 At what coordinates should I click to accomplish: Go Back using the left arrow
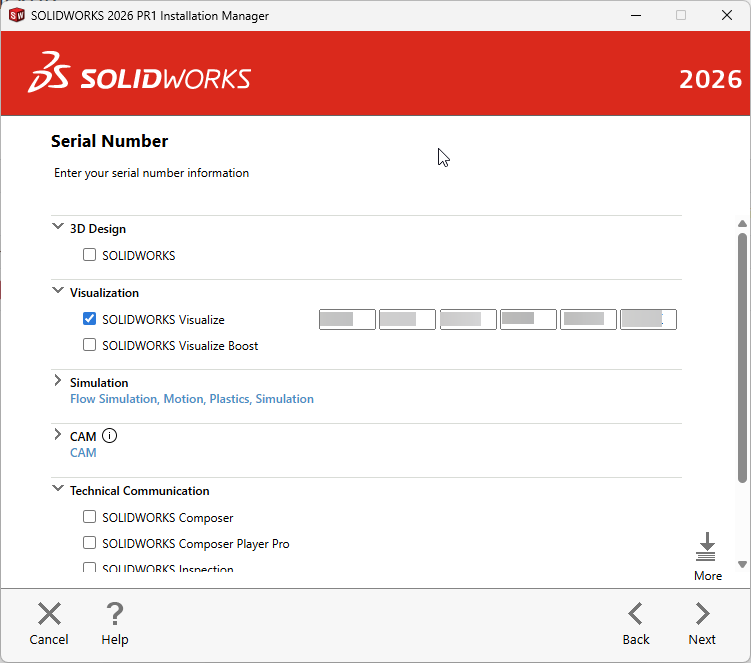click(636, 614)
